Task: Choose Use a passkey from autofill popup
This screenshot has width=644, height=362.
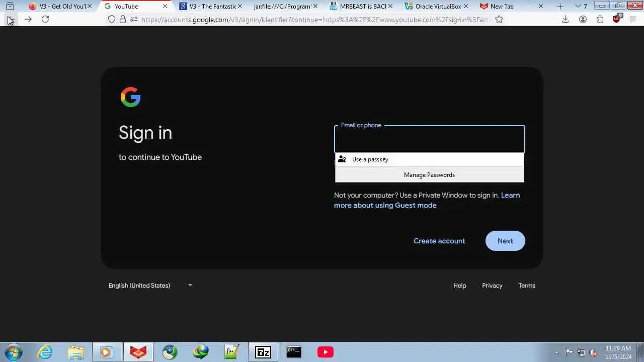Action: coord(430,159)
